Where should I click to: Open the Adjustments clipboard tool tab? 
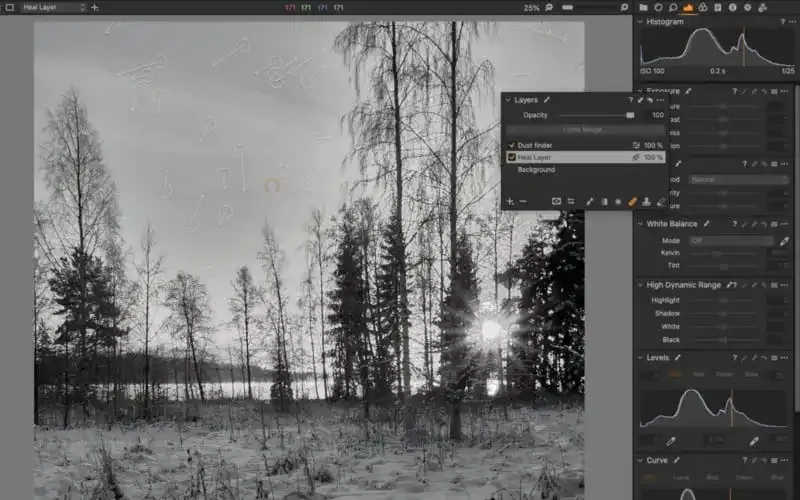click(718, 7)
